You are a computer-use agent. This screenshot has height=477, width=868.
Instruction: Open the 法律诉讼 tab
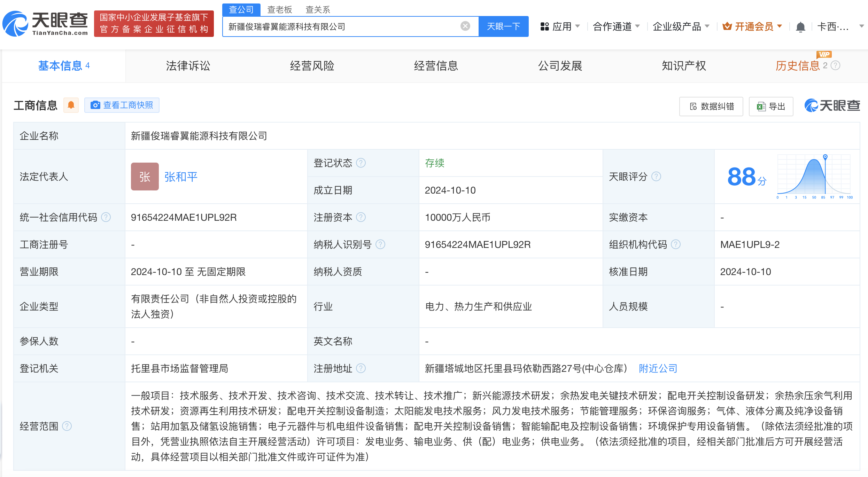pos(187,66)
